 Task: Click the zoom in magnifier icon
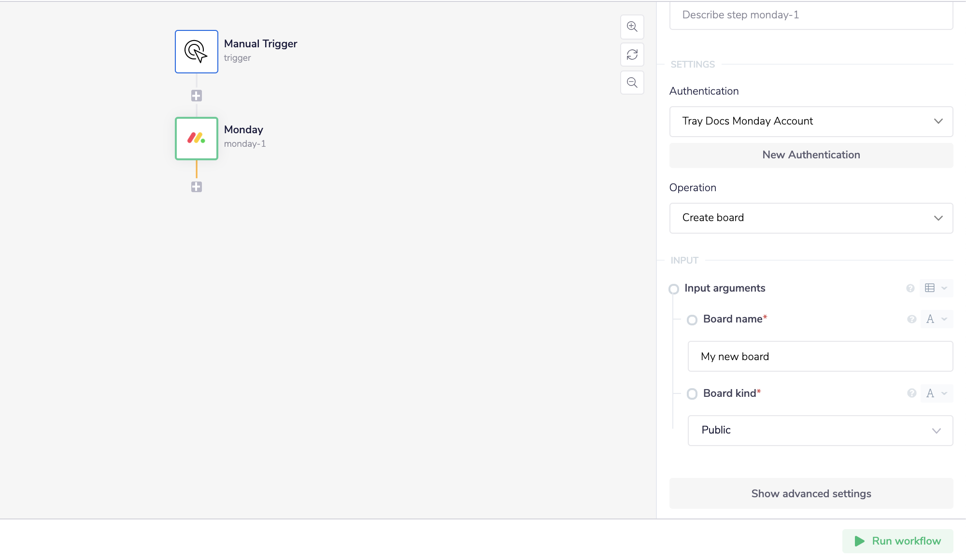click(x=632, y=27)
